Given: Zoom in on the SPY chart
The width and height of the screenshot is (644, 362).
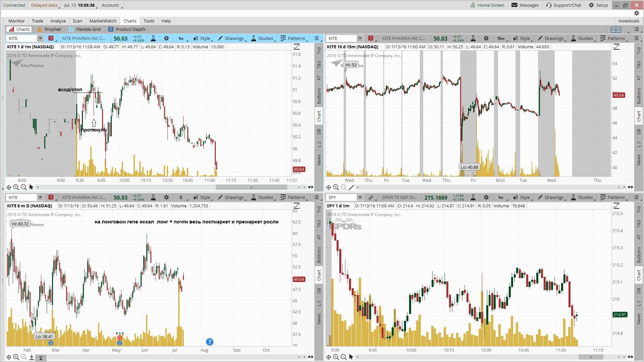Looking at the screenshot, I should coord(336,357).
